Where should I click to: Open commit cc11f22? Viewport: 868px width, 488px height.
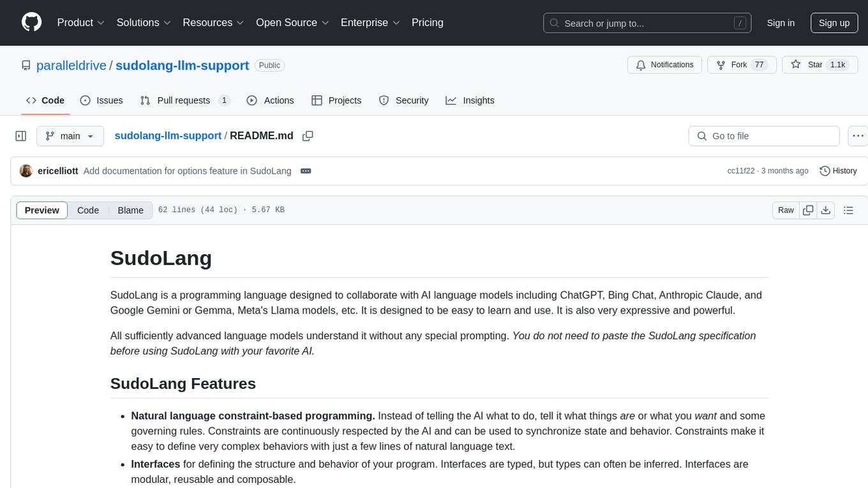[741, 171]
